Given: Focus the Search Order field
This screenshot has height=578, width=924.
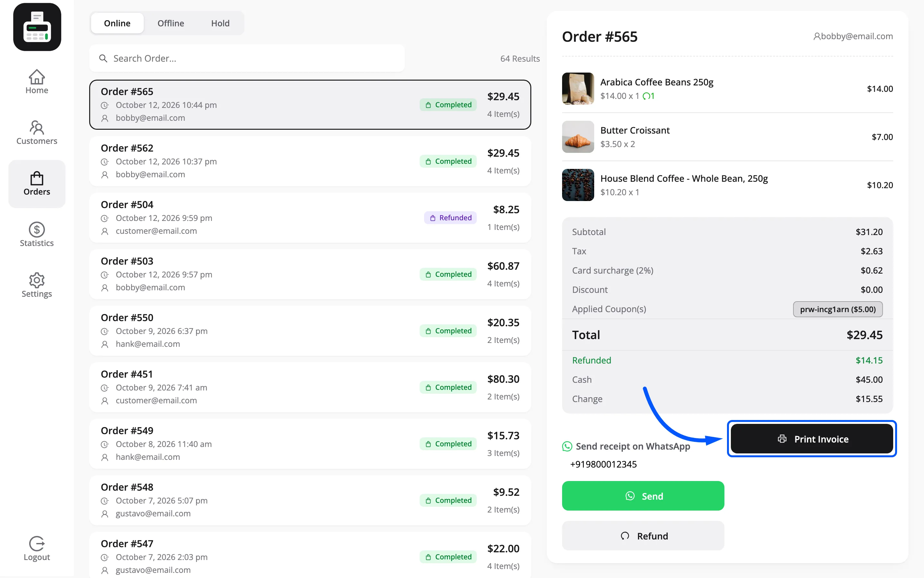Looking at the screenshot, I should click(x=247, y=58).
